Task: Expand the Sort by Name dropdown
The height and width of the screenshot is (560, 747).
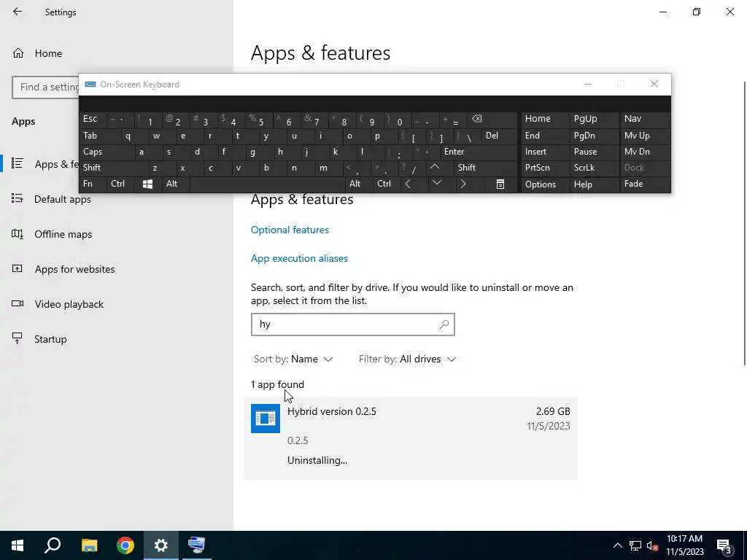Action: click(x=293, y=359)
